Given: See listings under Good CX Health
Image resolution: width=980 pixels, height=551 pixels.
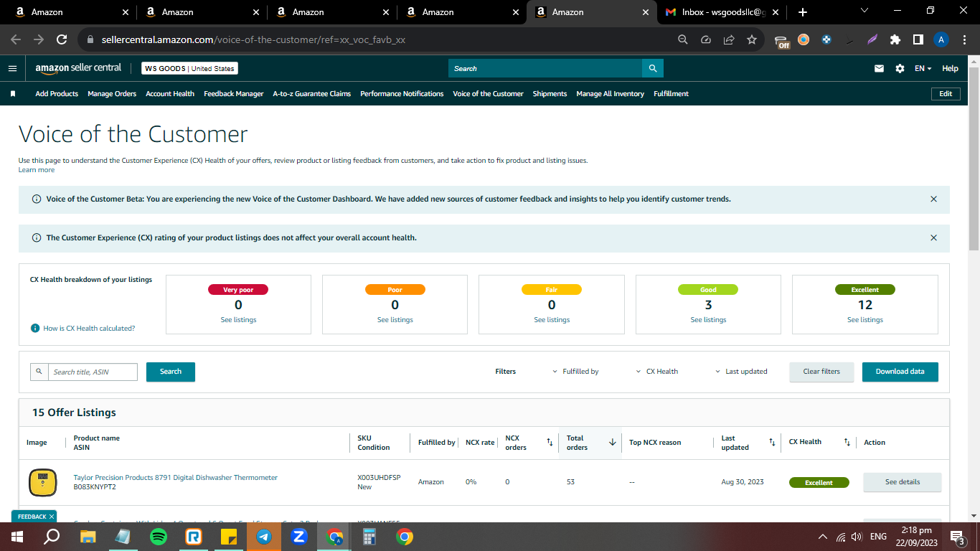Looking at the screenshot, I should (708, 320).
